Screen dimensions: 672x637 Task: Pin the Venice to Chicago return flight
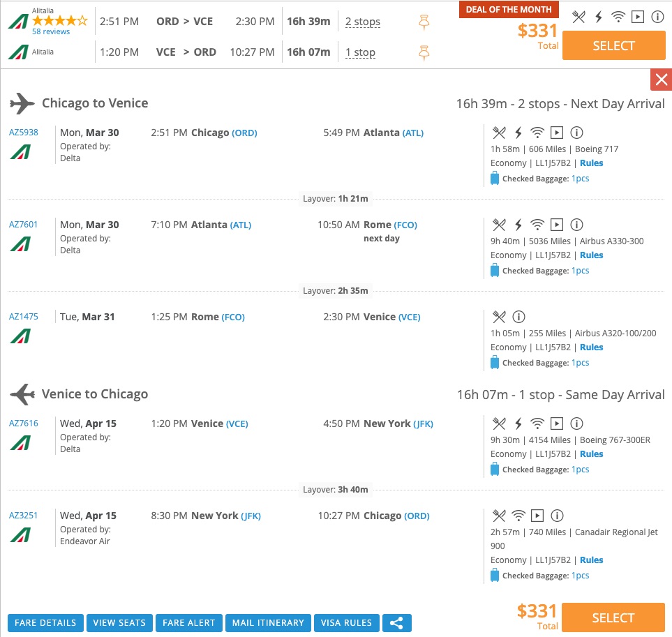coord(424,52)
